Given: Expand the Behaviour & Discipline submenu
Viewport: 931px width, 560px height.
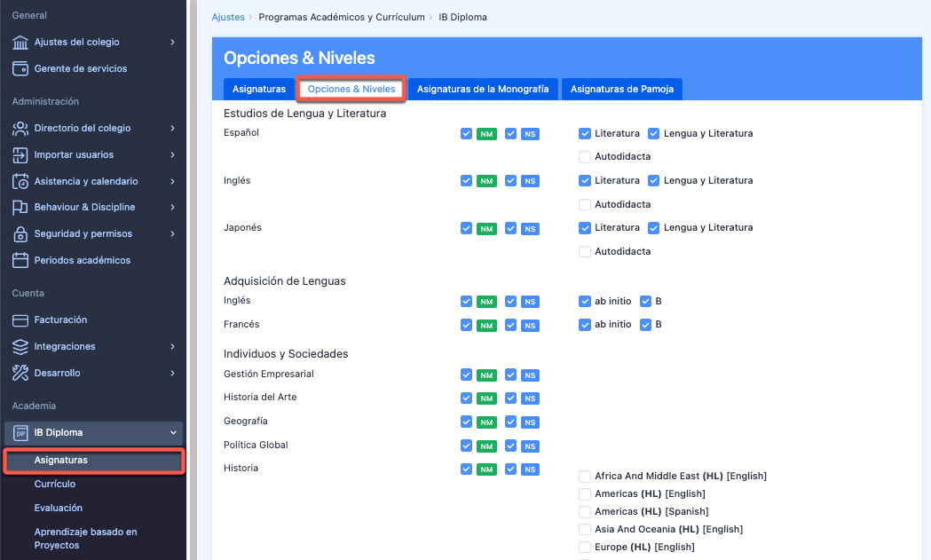Looking at the screenshot, I should (172, 208).
